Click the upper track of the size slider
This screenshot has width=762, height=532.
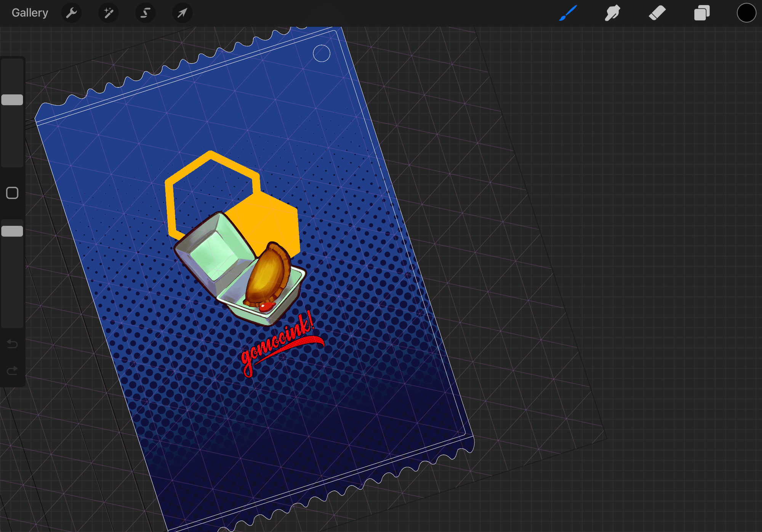[x=12, y=76]
